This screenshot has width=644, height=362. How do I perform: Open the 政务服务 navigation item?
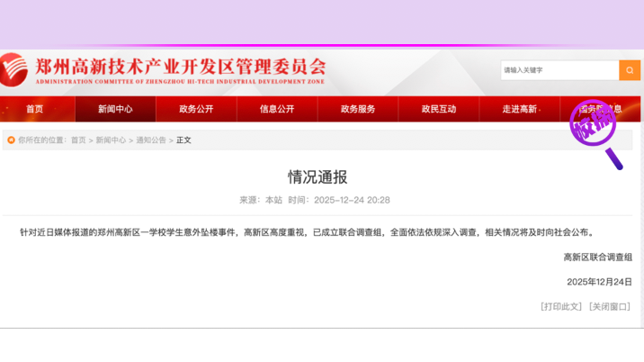pos(358,109)
